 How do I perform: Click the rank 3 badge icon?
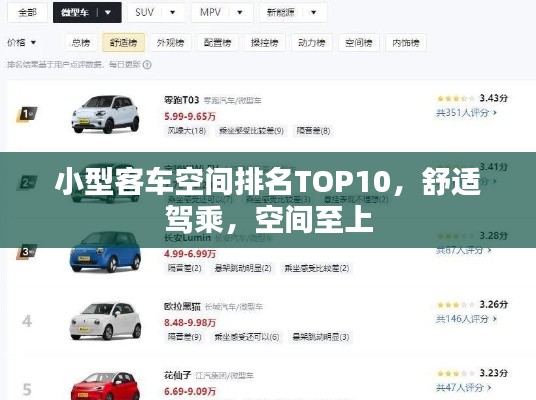[26, 252]
